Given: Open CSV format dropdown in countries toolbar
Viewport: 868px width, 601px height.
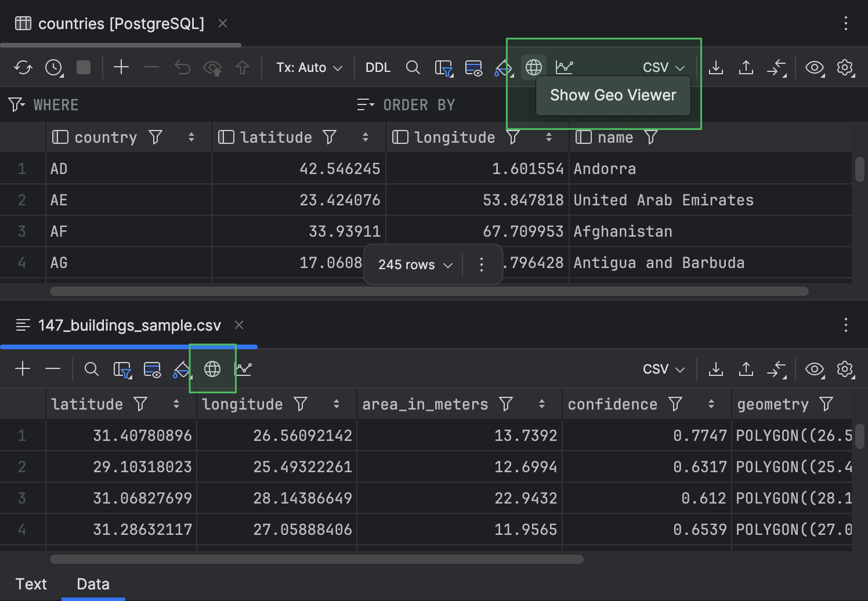Looking at the screenshot, I should 664,68.
